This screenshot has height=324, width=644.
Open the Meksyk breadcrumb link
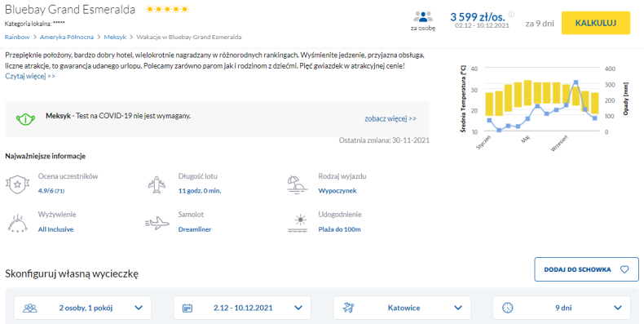[x=115, y=37]
